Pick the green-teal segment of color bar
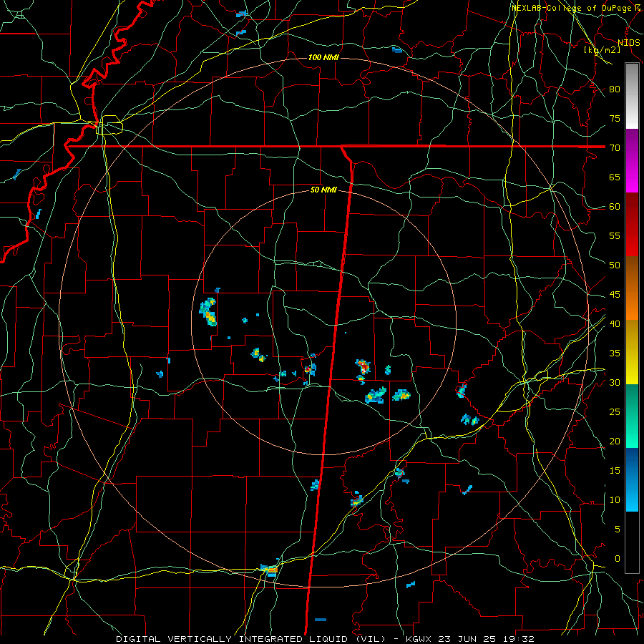644x644 pixels. click(x=632, y=416)
